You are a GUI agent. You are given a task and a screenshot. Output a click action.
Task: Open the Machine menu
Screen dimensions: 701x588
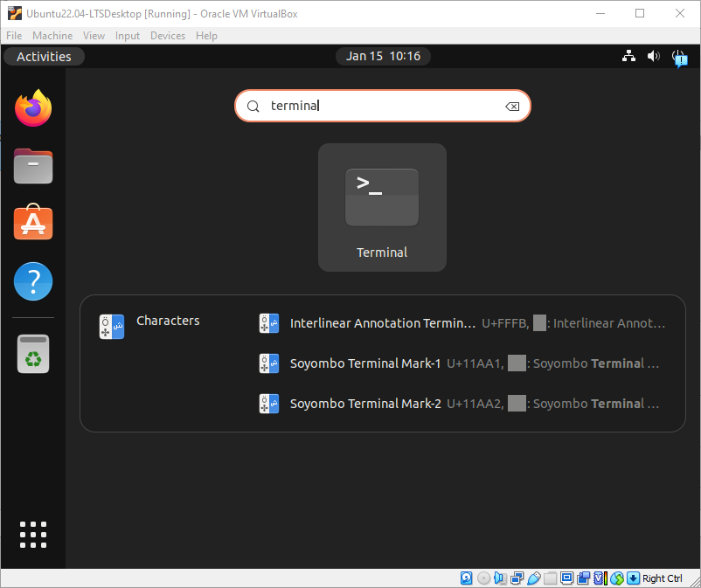tap(52, 36)
